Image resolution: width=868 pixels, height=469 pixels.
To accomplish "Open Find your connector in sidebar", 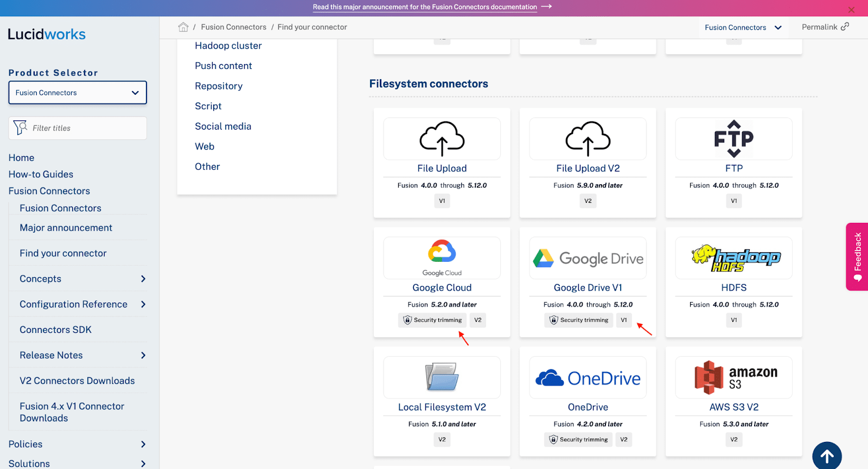I will tap(63, 253).
